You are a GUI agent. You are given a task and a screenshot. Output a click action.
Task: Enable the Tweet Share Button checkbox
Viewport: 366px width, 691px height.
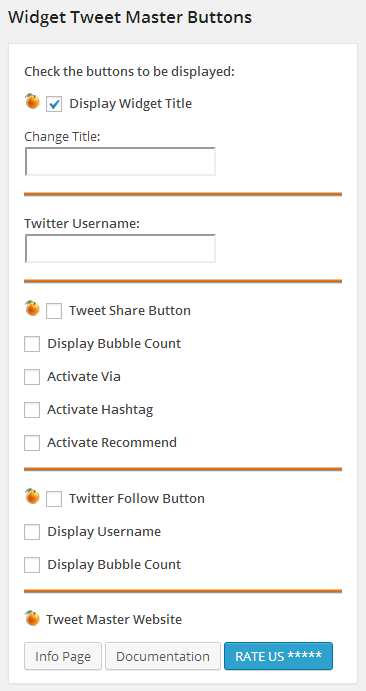pyautogui.click(x=54, y=311)
